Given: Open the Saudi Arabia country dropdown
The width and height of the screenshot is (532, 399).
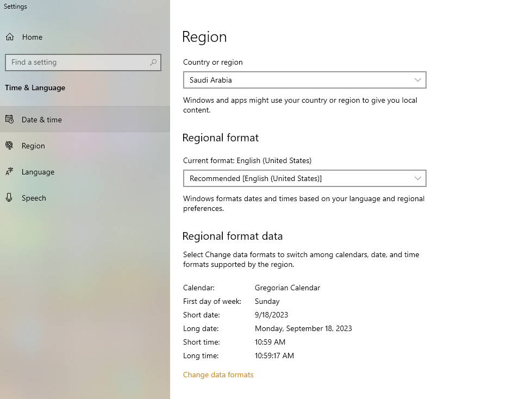Looking at the screenshot, I should point(305,80).
